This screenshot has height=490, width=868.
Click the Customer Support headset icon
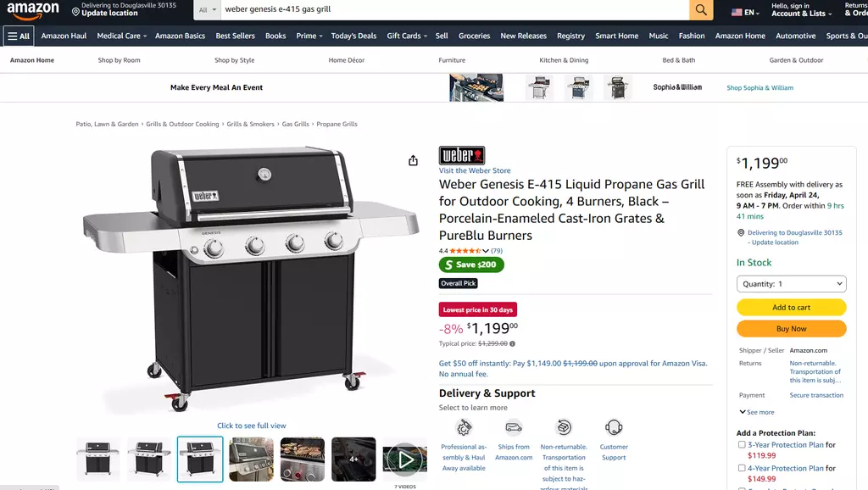click(x=614, y=427)
